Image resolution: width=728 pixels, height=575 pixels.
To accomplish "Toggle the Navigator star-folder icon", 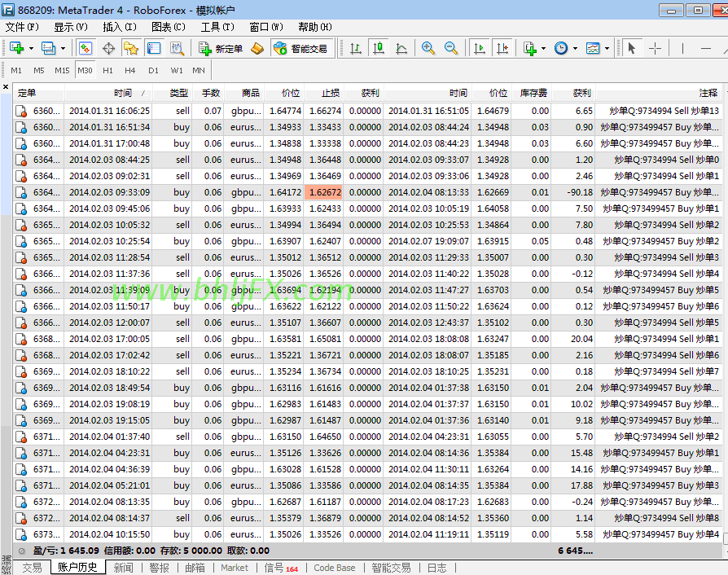I will 131,48.
